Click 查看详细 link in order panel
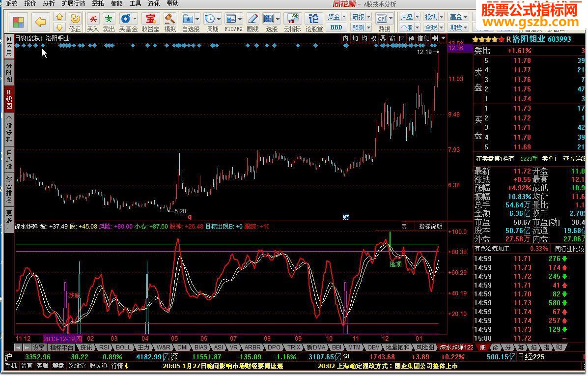Image resolution: width=588 pixels, height=376 pixels. (x=574, y=159)
